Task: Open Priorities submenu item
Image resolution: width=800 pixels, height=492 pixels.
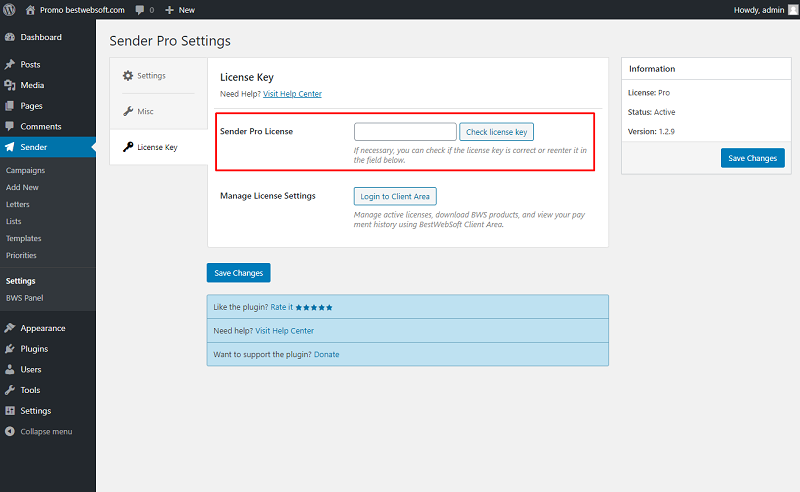Action: point(21,255)
